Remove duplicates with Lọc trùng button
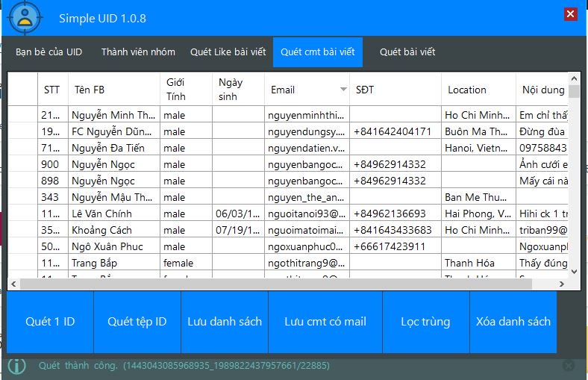The width and height of the screenshot is (588, 380). [x=425, y=322]
